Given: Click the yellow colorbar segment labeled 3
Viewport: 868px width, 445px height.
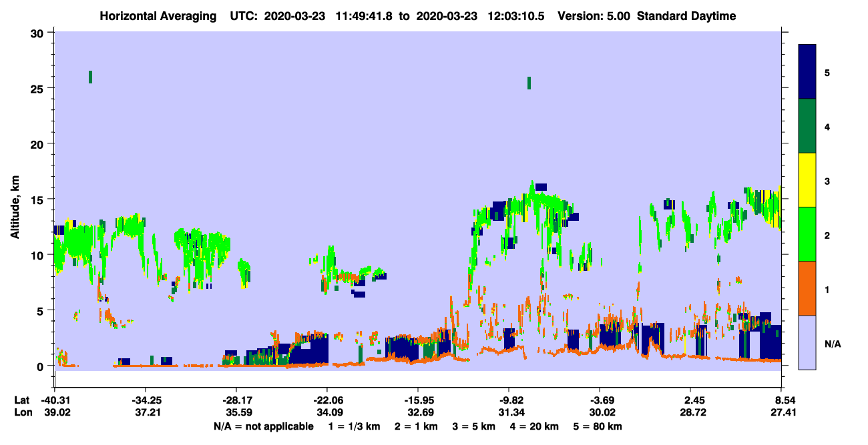Looking at the screenshot, I should [807, 180].
